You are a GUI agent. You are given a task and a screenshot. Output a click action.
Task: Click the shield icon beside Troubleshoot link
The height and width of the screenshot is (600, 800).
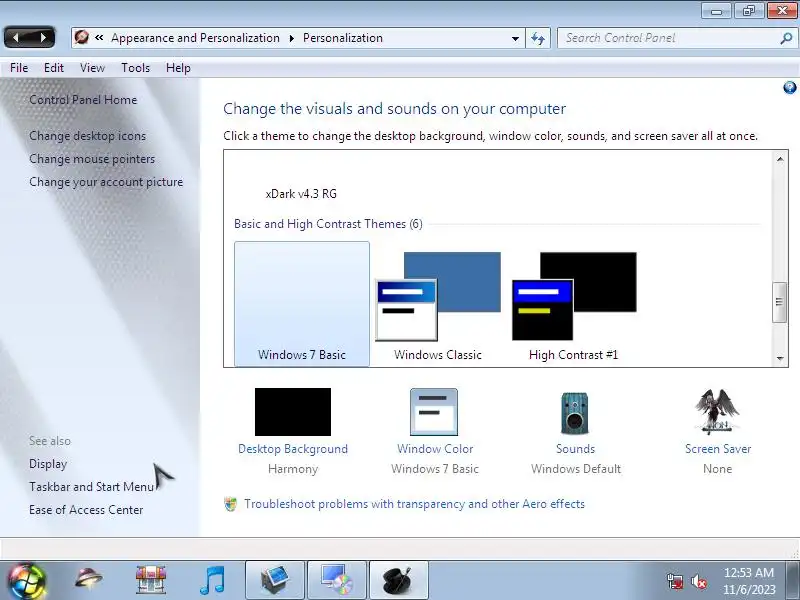point(231,505)
